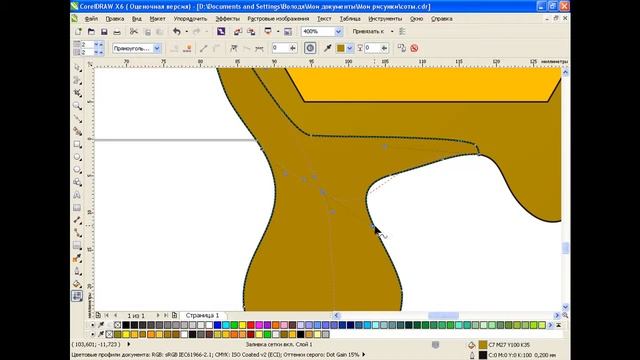Click the Export icon
This screenshot has width=640, height=360.
click(x=251, y=31)
